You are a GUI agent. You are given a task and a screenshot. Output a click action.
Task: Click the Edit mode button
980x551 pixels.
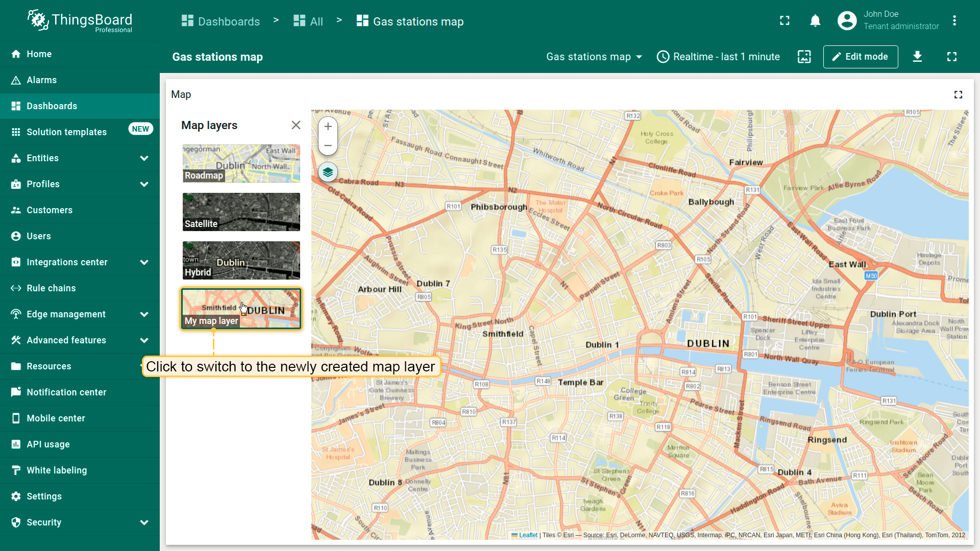(860, 57)
